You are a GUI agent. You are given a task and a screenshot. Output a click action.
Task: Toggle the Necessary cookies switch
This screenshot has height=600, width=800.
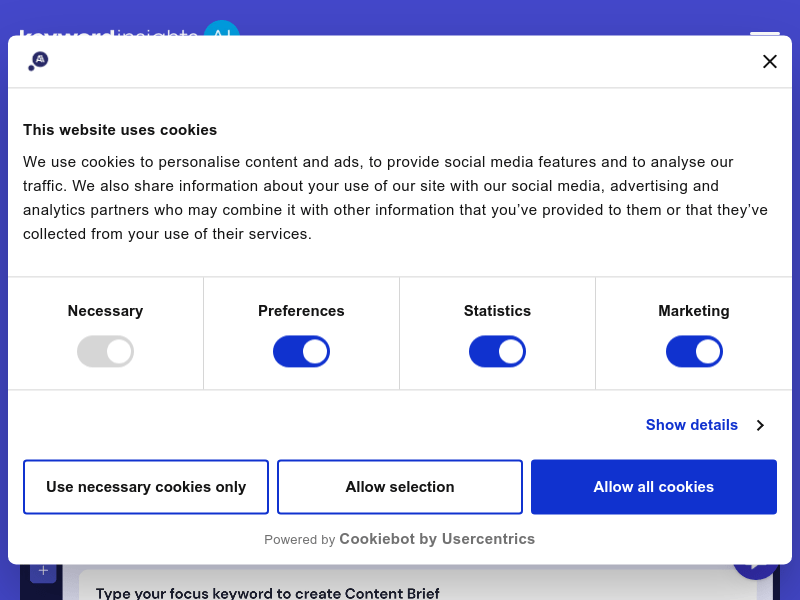coord(106,351)
